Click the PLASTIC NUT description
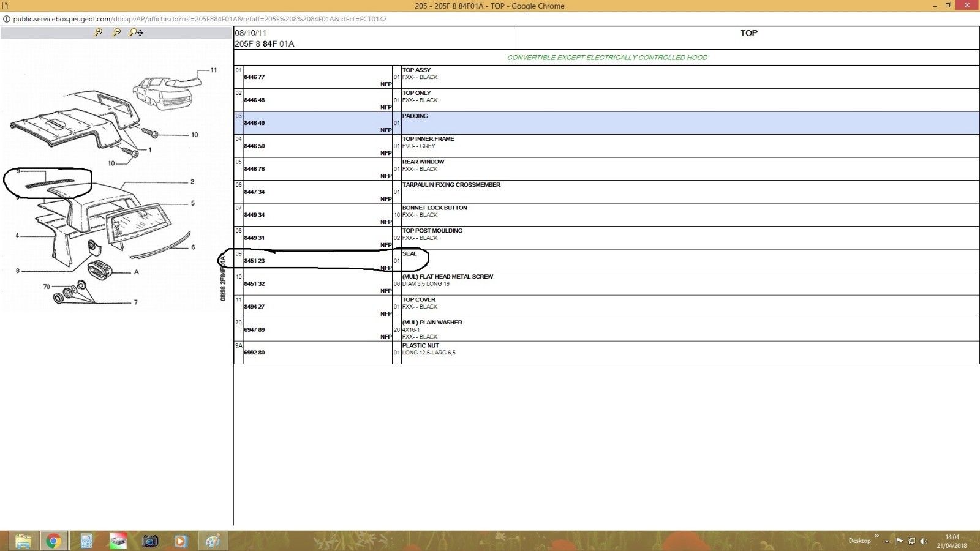 pos(421,346)
